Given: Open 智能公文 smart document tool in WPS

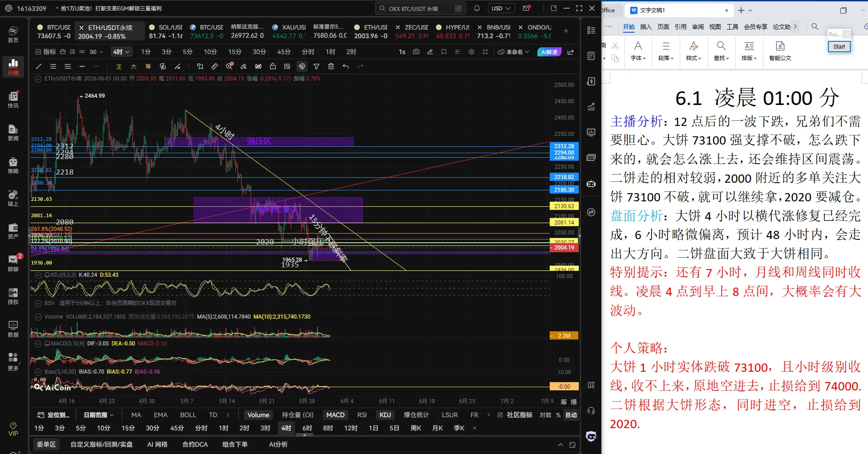Looking at the screenshot, I should tap(780, 51).
